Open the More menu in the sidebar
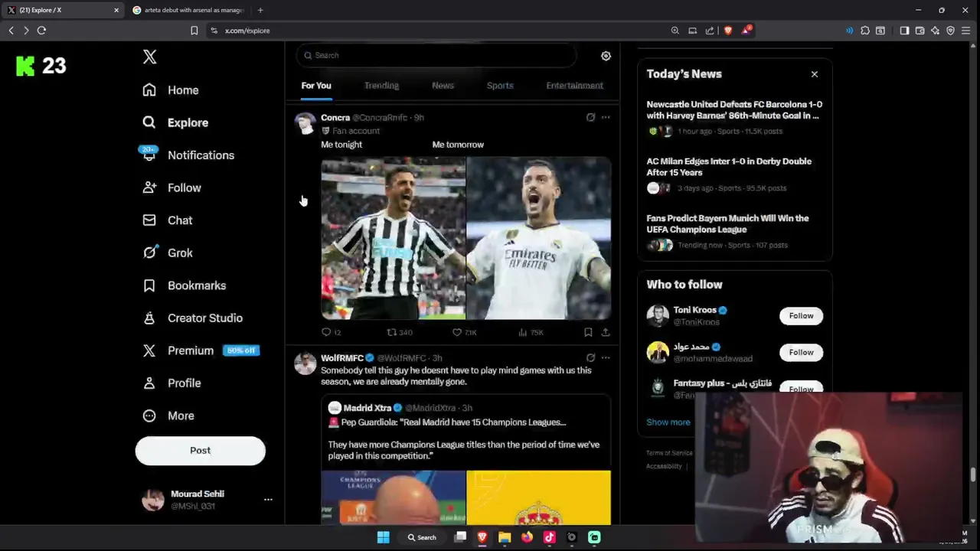The width and height of the screenshot is (980, 551). coord(168,416)
